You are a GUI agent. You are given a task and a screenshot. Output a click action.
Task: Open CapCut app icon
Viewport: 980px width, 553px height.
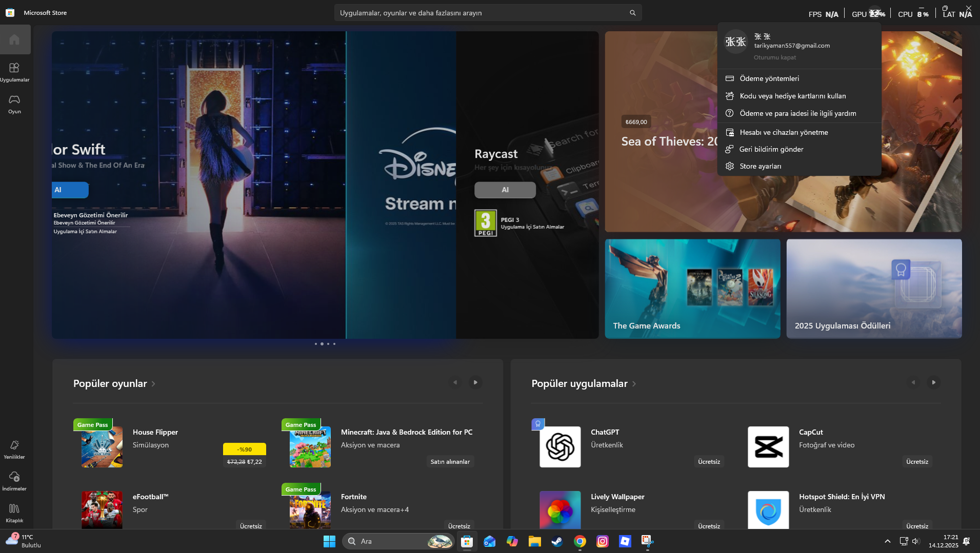(768, 447)
